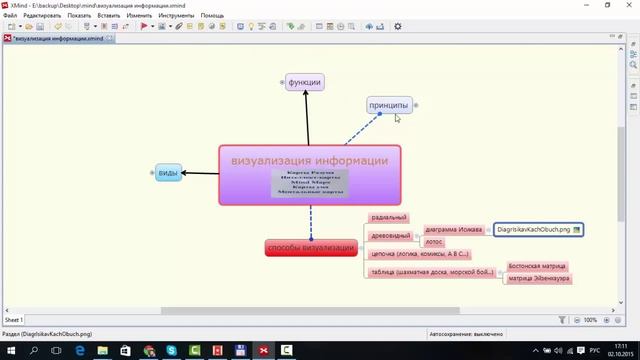
Task: Collapse the функции node expander
Action: click(282, 82)
